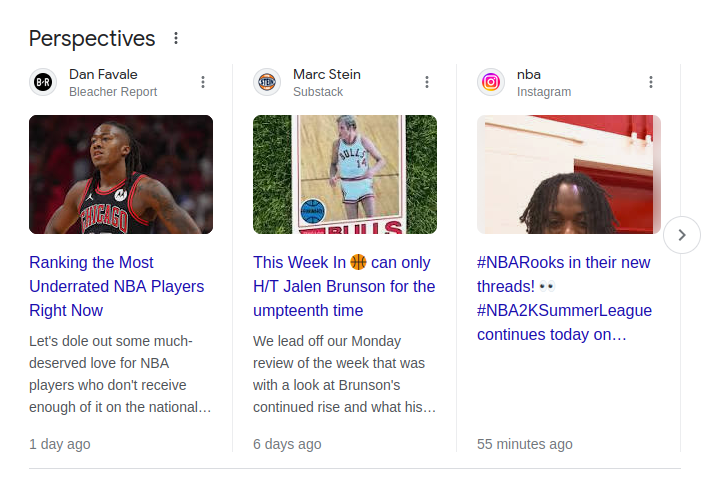711x493 pixels.
Task: Open more options for Marc Stein card
Action: click(x=427, y=82)
